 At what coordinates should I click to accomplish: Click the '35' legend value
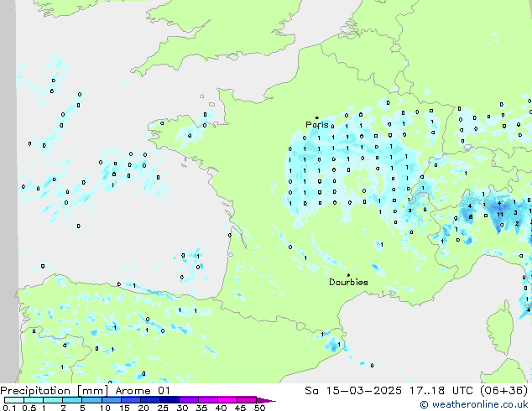click(x=201, y=408)
